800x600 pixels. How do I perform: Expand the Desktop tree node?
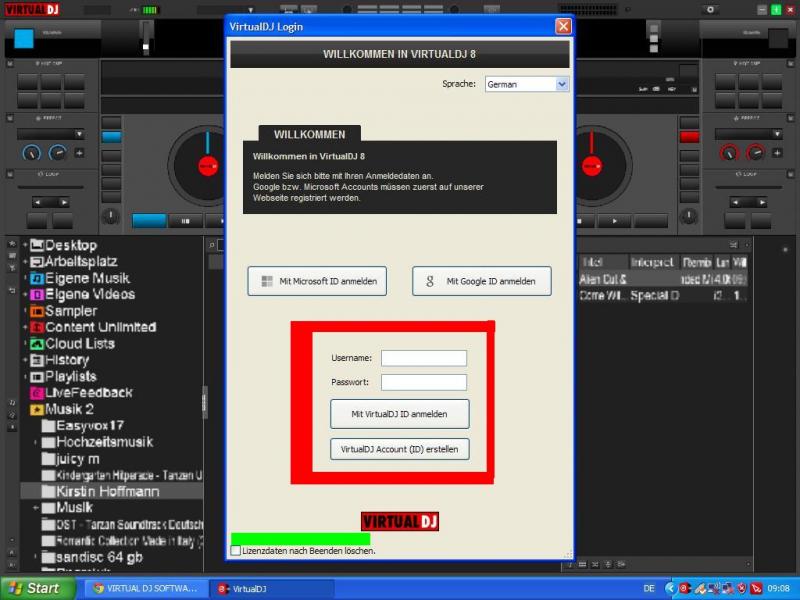tap(25, 245)
